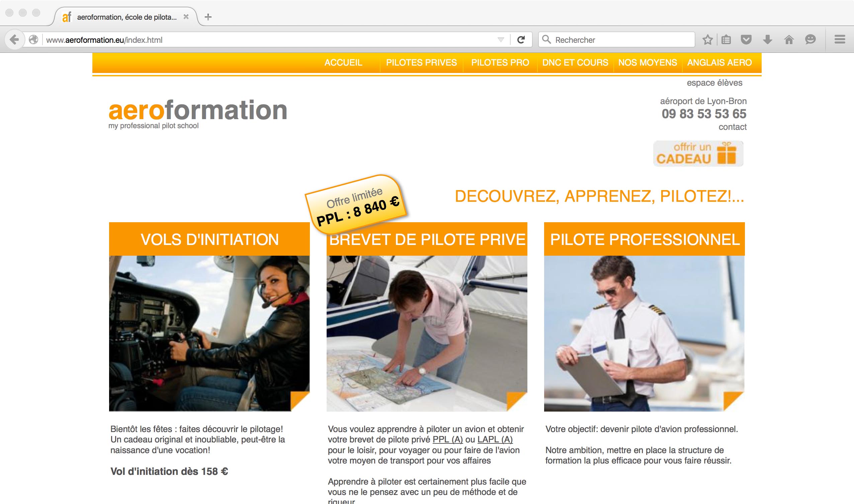The height and width of the screenshot is (504, 854).
Task: Open the Firefox Hello chat icon
Action: pyautogui.click(x=810, y=40)
